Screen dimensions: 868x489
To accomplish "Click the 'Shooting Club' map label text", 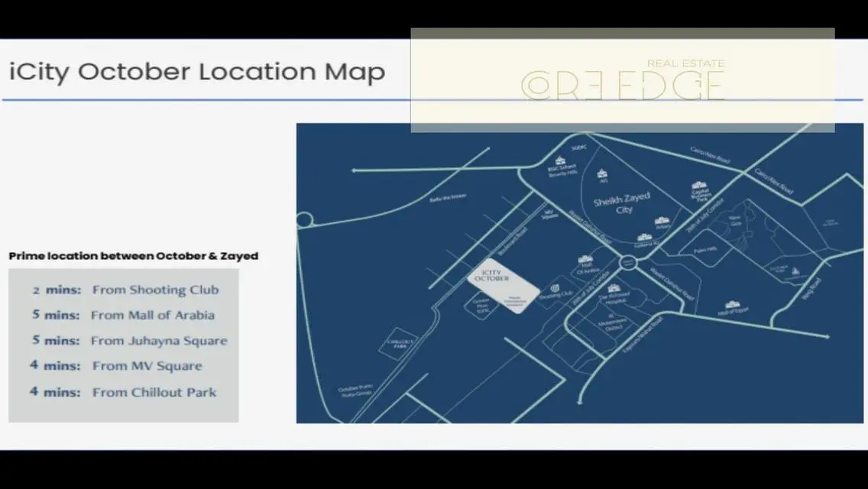I will [555, 296].
